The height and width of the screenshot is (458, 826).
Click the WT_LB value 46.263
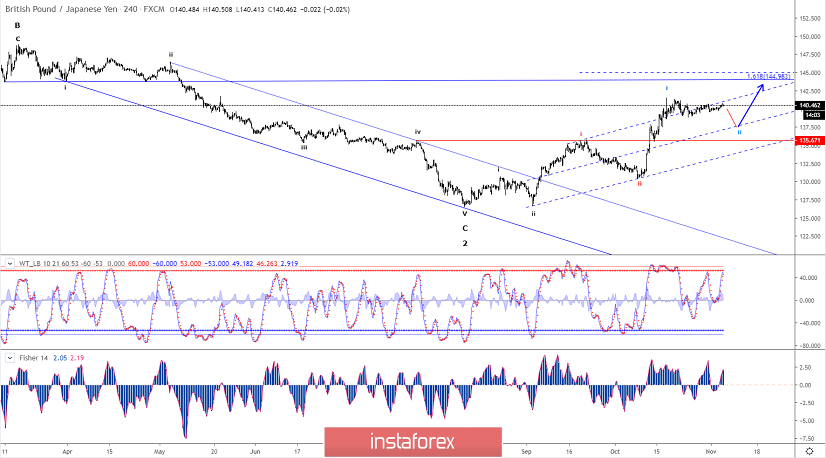267,263
